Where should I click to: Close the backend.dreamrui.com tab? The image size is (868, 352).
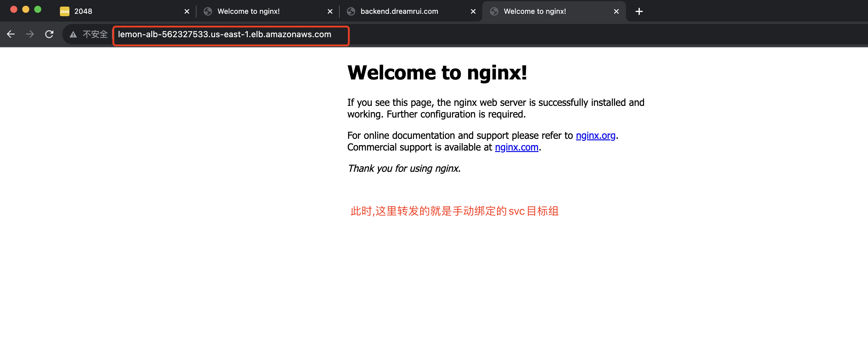(473, 11)
